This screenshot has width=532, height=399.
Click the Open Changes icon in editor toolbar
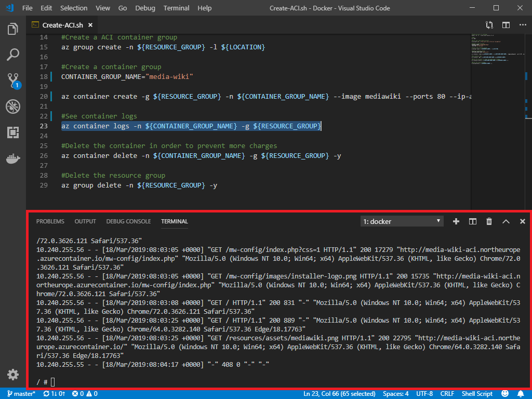click(489, 25)
